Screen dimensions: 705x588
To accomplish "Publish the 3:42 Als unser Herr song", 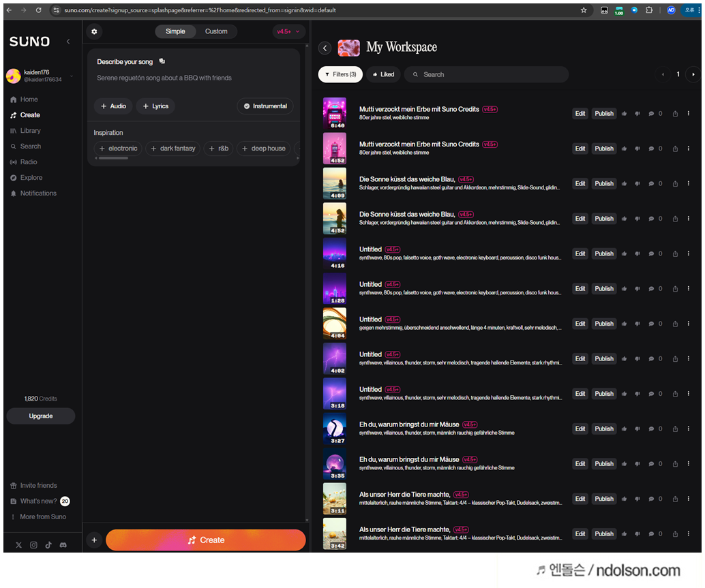I will (x=604, y=534).
